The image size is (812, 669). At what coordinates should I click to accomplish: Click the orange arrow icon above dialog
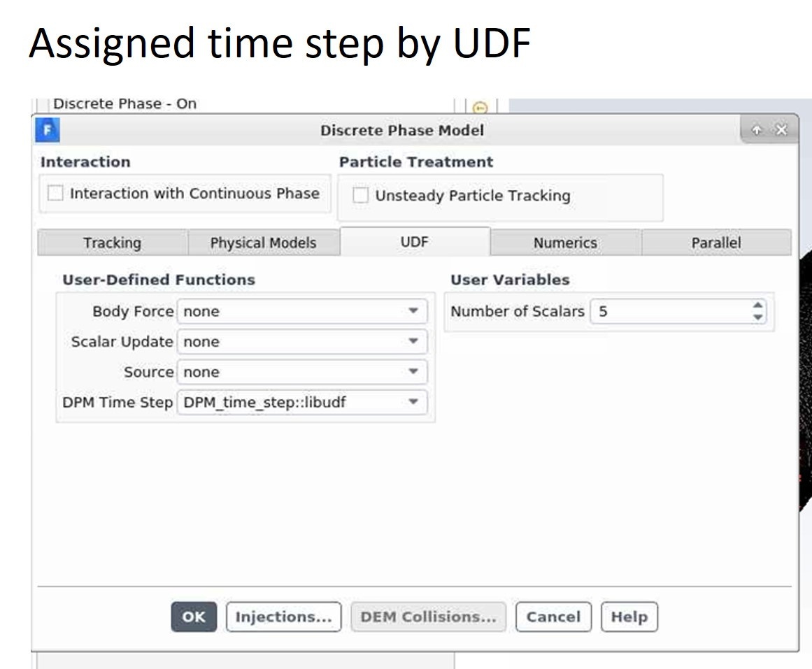point(480,108)
